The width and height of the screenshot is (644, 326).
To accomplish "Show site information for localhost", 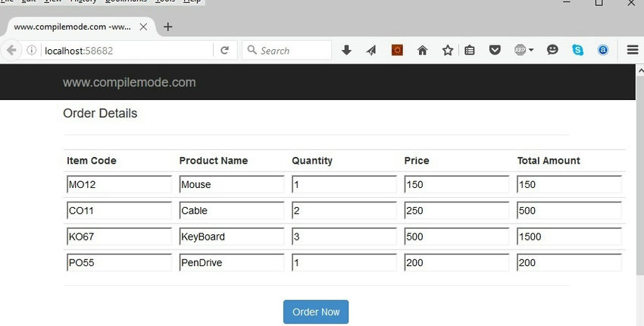I will pyautogui.click(x=32, y=50).
